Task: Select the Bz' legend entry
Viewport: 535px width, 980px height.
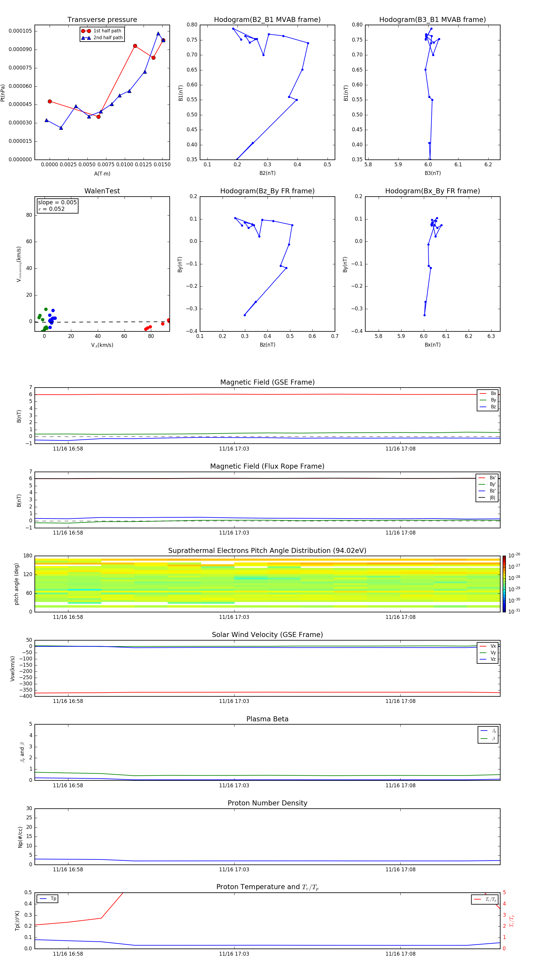Action: point(487,491)
